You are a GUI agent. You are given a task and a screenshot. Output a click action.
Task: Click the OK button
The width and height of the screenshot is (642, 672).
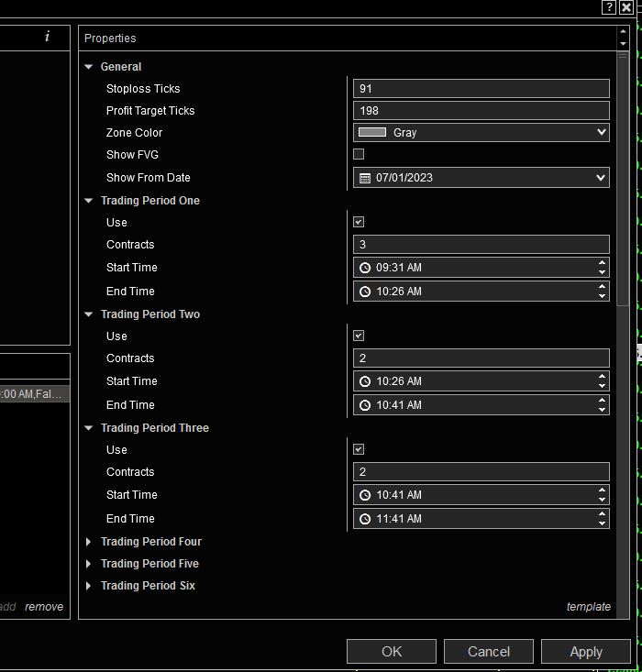click(392, 652)
